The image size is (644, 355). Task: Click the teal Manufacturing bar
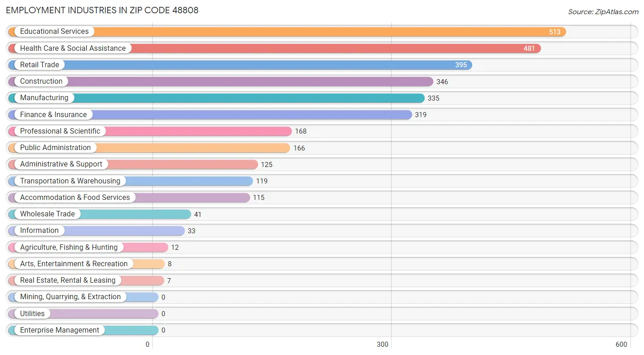216,98
